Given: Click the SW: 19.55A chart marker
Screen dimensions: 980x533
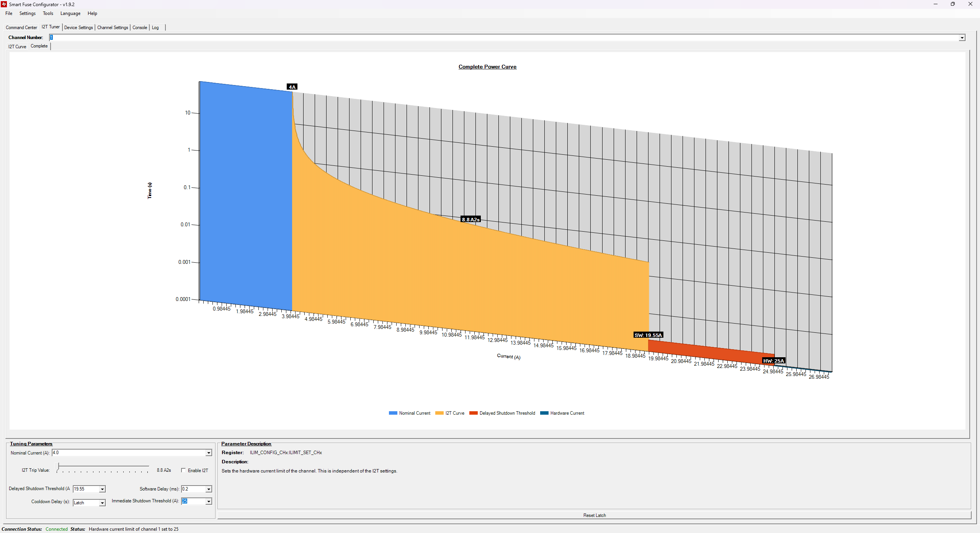Looking at the screenshot, I should (x=648, y=335).
